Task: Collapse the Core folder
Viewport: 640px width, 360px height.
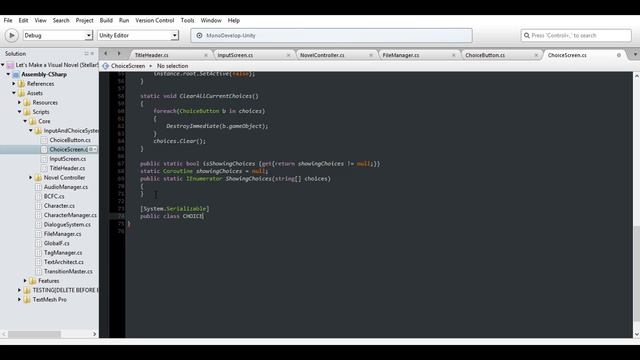Action: (x=25, y=121)
